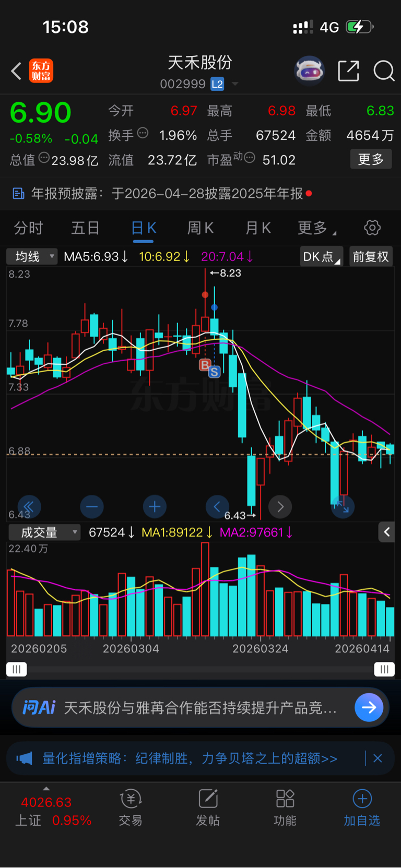Open 年报预披露 announcement link

(x=167, y=194)
